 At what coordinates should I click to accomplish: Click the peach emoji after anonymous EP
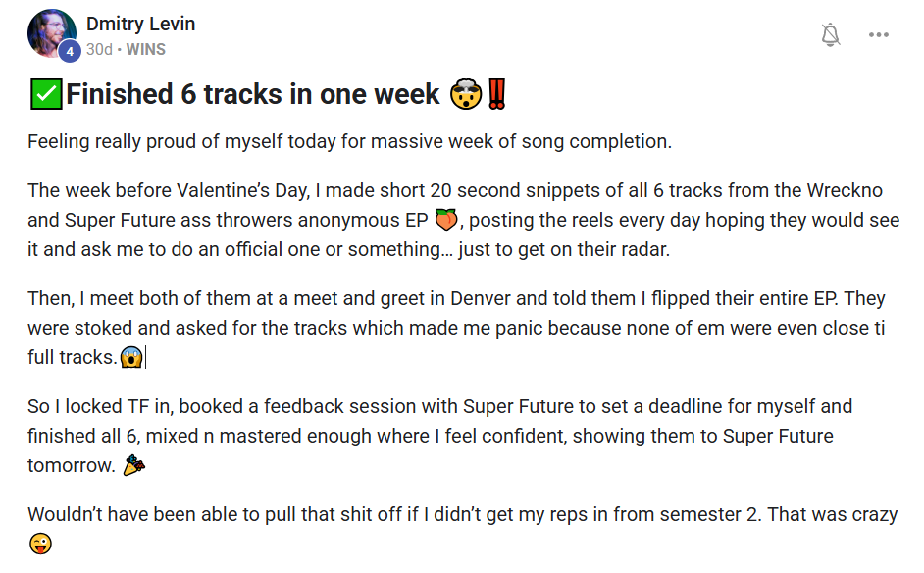coord(446,220)
